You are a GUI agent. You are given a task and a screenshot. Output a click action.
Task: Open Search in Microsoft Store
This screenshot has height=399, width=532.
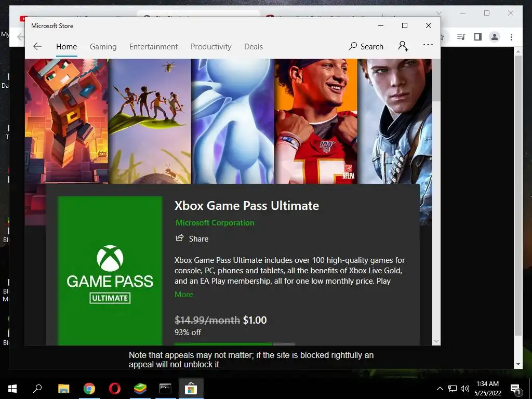[366, 46]
